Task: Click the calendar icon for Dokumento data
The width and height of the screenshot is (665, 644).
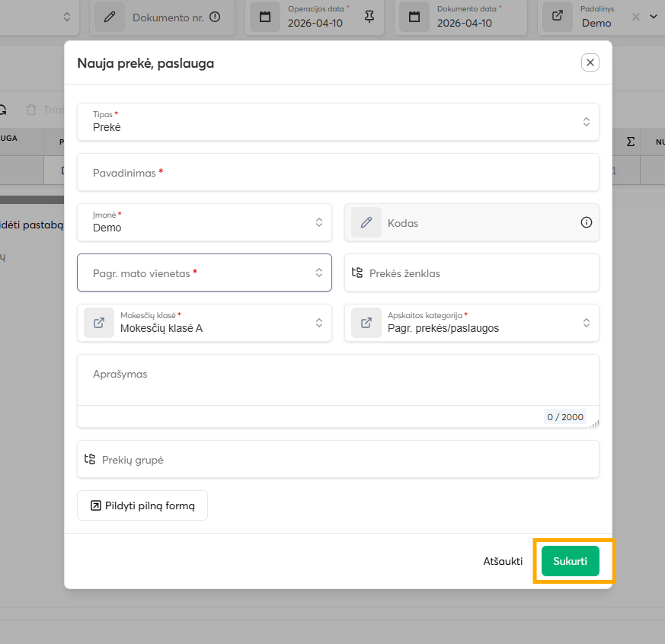Action: [x=414, y=17]
